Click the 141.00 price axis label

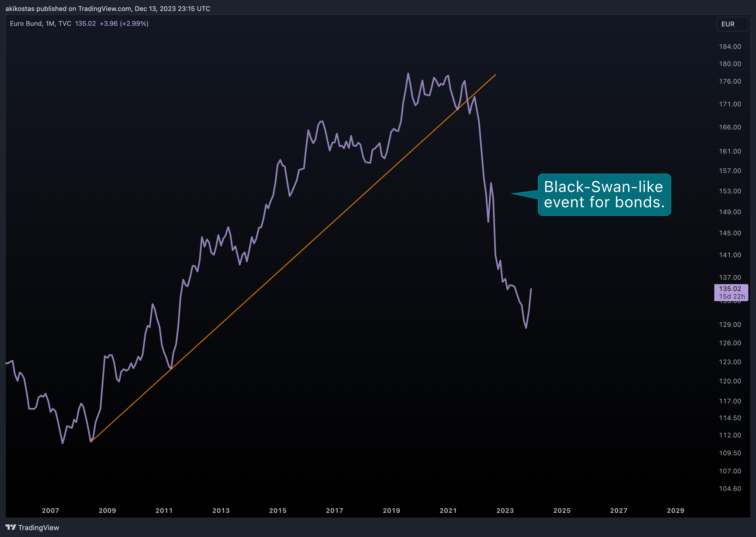pos(730,255)
